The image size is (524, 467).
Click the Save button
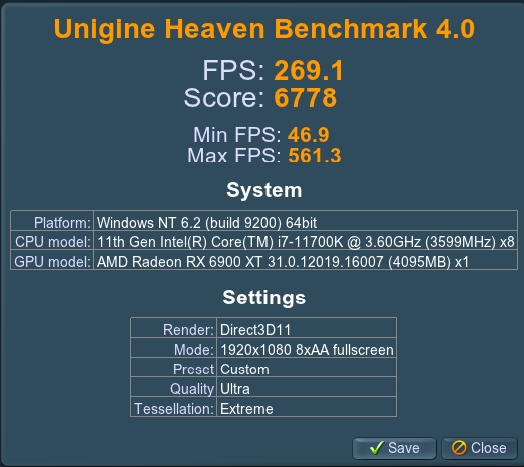[x=394, y=448]
